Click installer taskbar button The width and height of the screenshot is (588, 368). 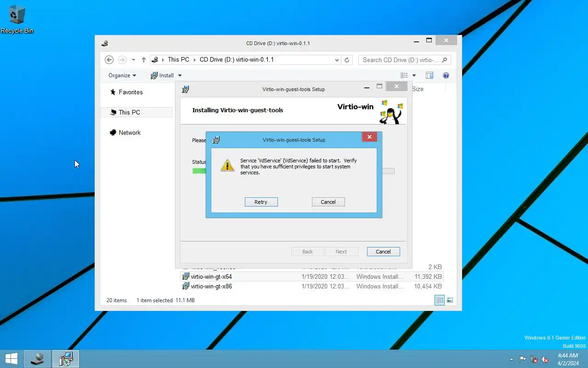click(x=66, y=359)
